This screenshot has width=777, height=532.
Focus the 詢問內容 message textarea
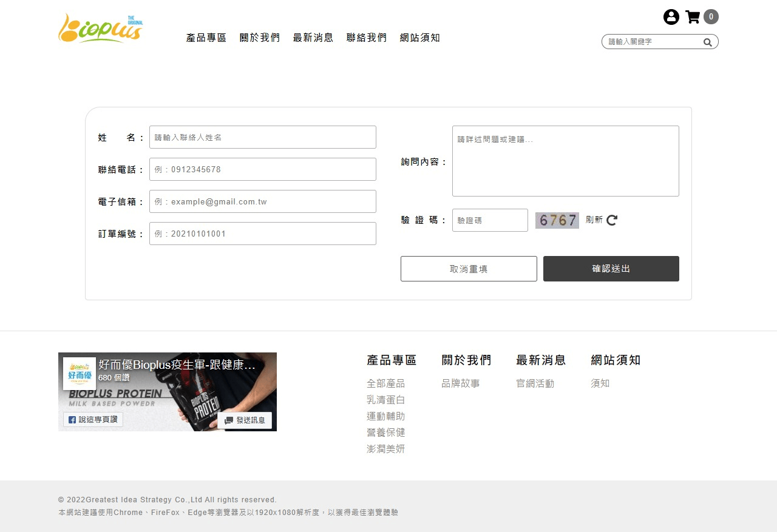566,161
